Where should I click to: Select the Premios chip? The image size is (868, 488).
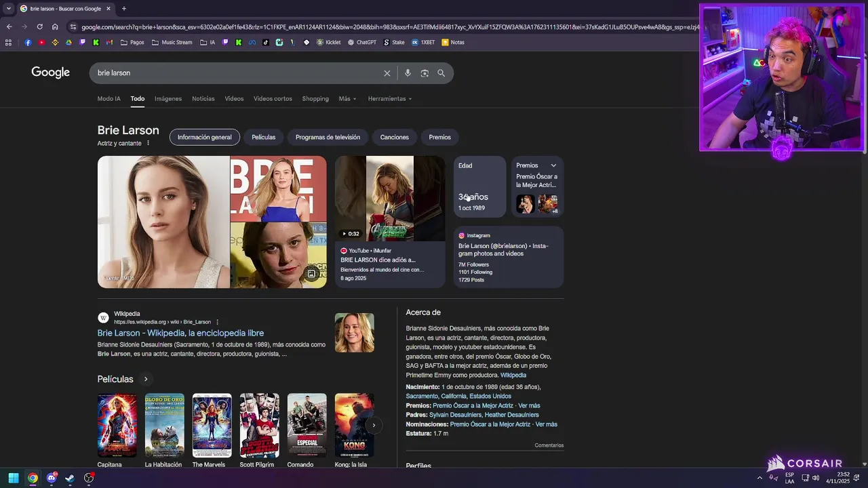coord(440,137)
